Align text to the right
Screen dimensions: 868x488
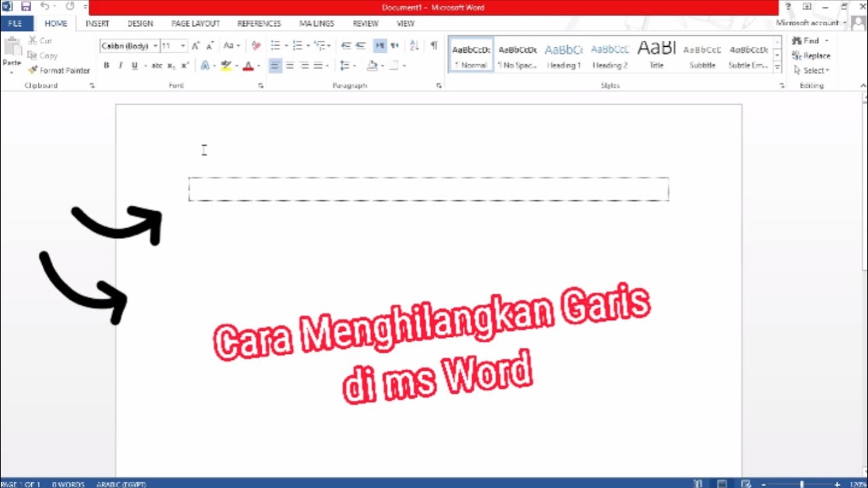pos(304,66)
